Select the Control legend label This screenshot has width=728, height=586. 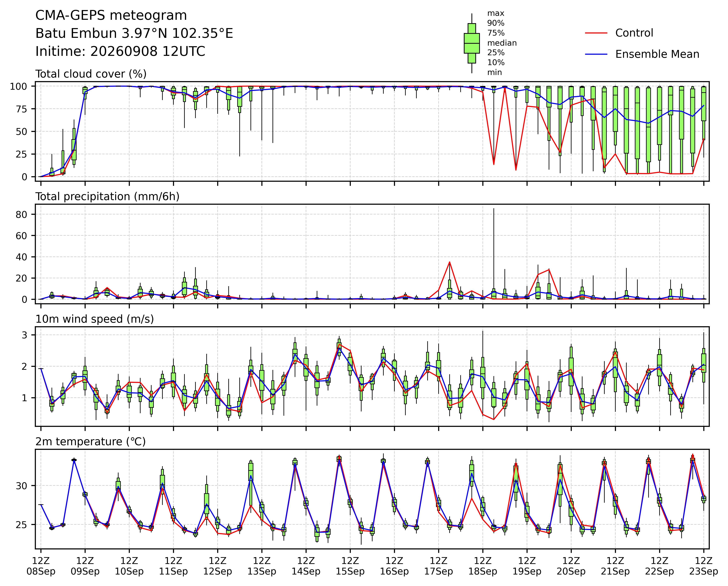pyautogui.click(x=634, y=33)
